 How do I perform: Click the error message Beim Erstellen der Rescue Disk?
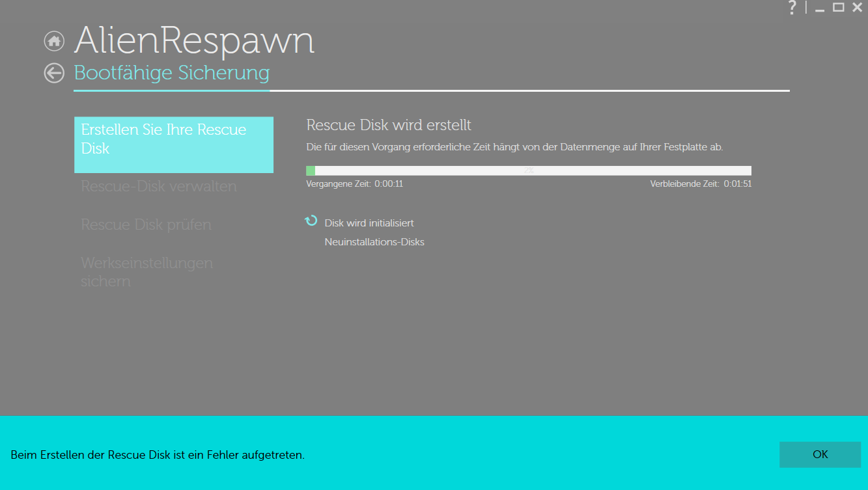(x=158, y=456)
